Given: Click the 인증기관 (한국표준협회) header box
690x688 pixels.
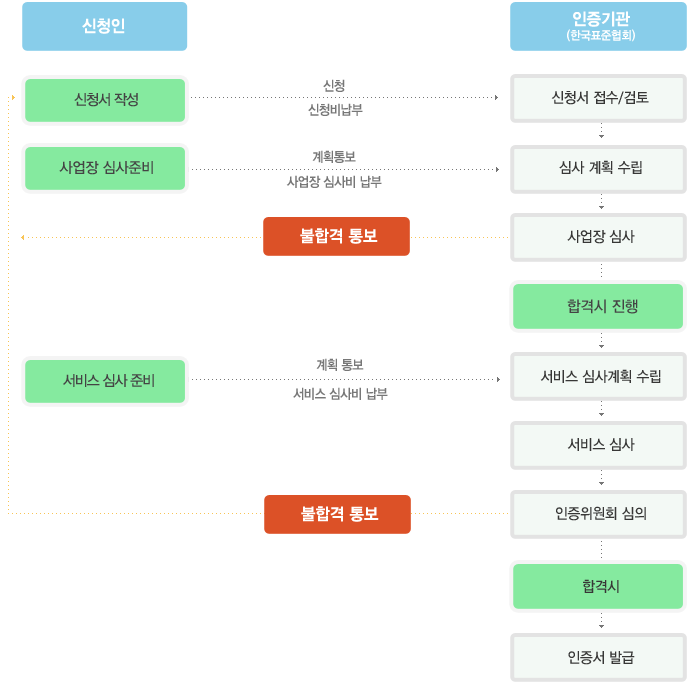Looking at the screenshot, I should point(598,26).
